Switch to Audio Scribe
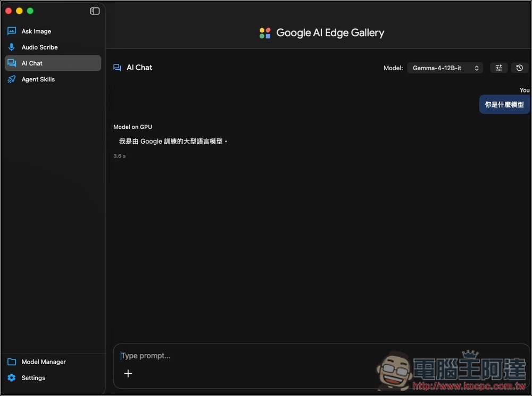The width and height of the screenshot is (532, 396). [x=53, y=47]
